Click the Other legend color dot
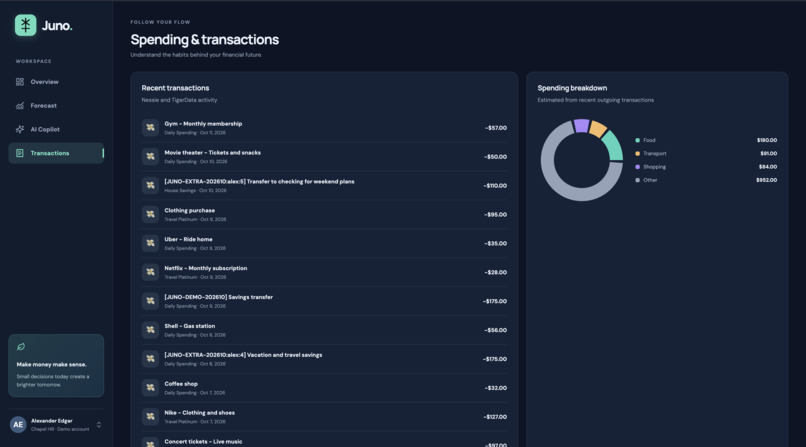The image size is (806, 447). point(637,180)
